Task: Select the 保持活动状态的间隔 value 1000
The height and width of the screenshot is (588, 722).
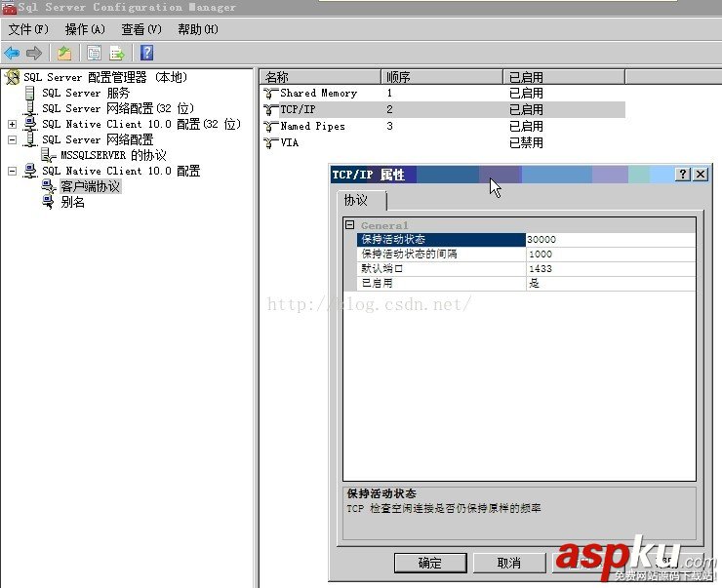Action: [x=611, y=254]
